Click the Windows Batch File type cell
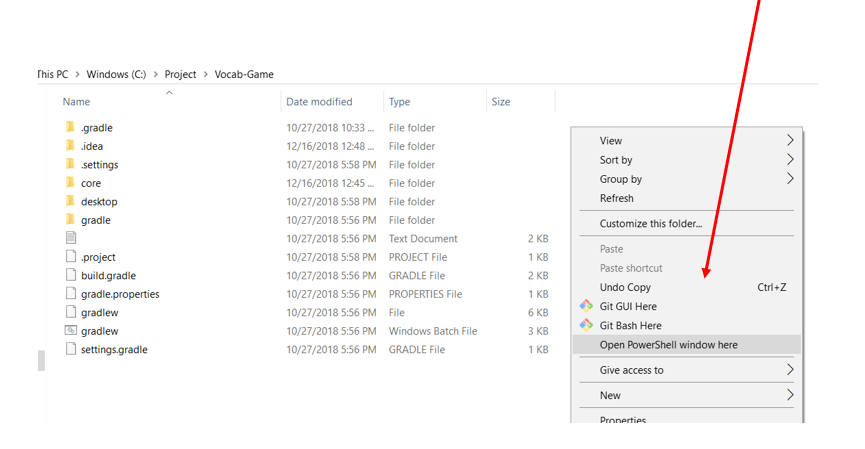Viewport: 865px width, 449px height. (433, 331)
